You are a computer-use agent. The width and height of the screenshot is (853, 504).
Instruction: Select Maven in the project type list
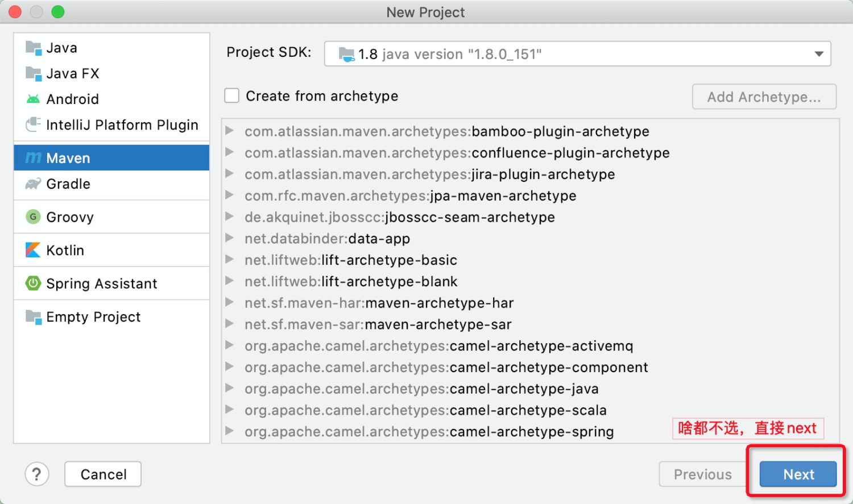[68, 158]
